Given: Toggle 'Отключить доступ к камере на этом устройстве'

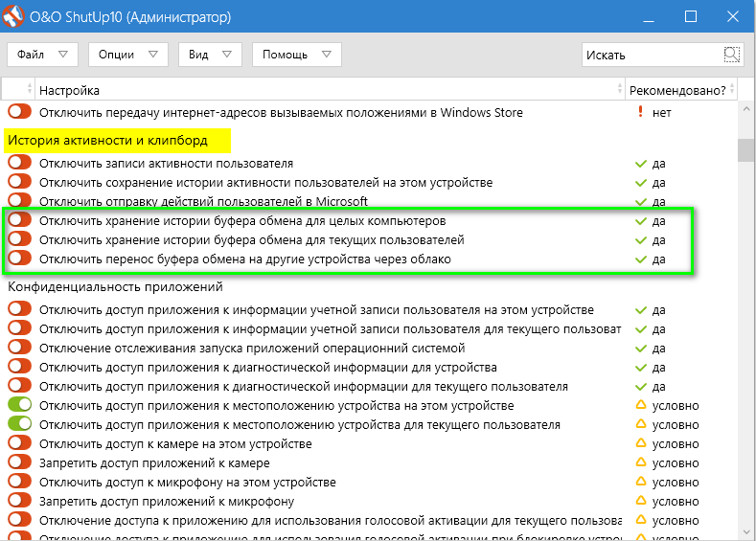Looking at the screenshot, I should tap(20, 442).
